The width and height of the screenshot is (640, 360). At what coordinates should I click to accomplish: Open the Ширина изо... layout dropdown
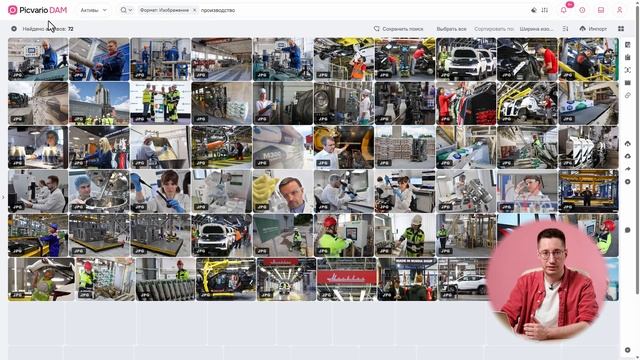[536, 29]
